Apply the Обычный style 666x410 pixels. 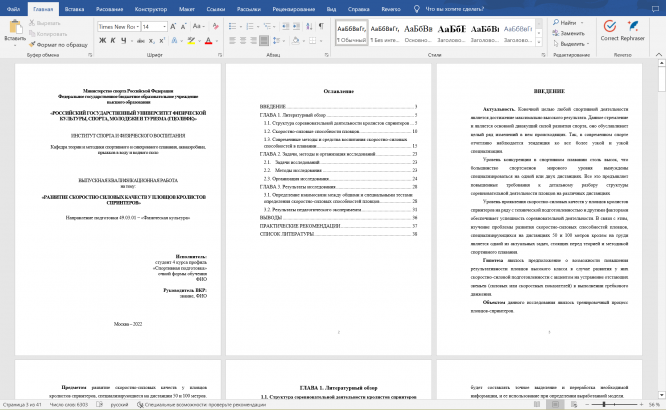[x=351, y=33]
